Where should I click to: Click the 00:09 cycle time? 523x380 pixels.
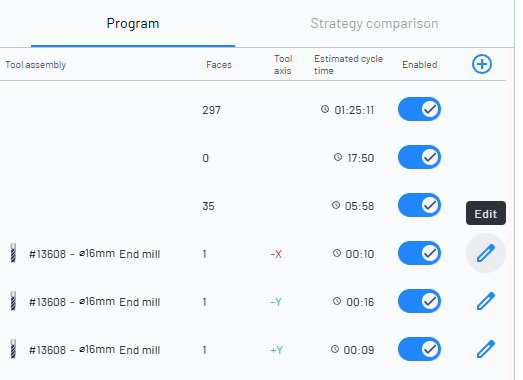pyautogui.click(x=359, y=350)
